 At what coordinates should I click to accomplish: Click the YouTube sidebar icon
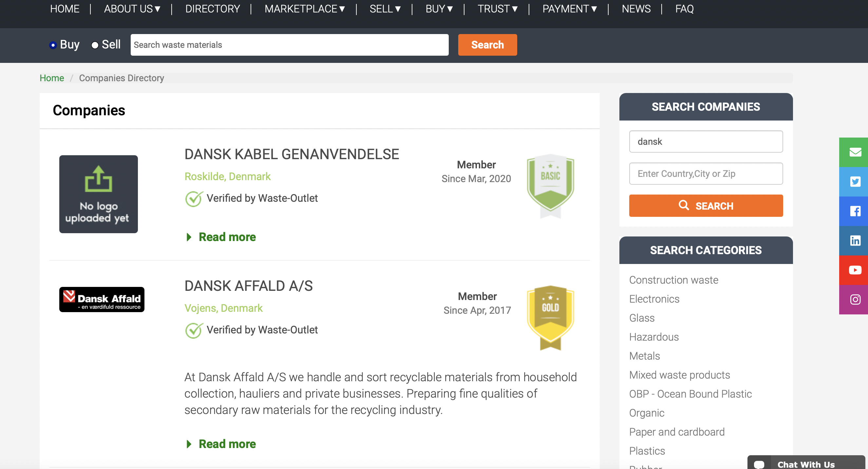855,270
